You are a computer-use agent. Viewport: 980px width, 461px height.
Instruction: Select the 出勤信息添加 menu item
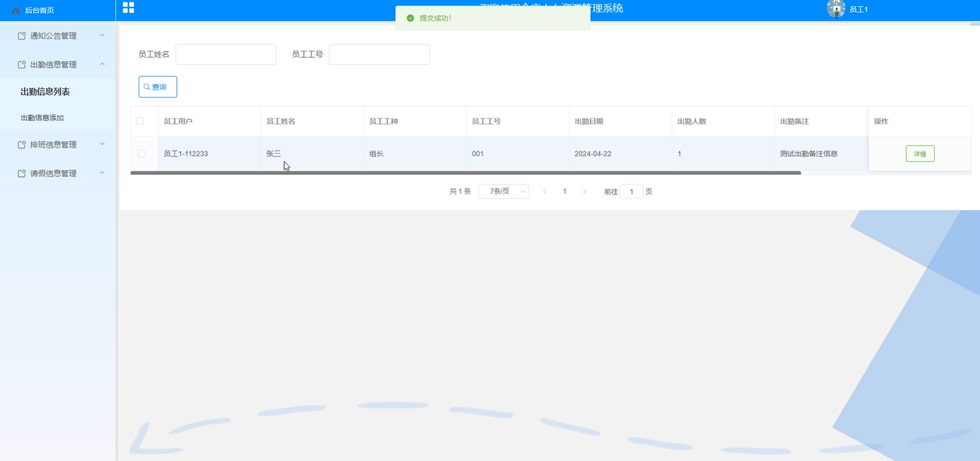tap(58, 118)
